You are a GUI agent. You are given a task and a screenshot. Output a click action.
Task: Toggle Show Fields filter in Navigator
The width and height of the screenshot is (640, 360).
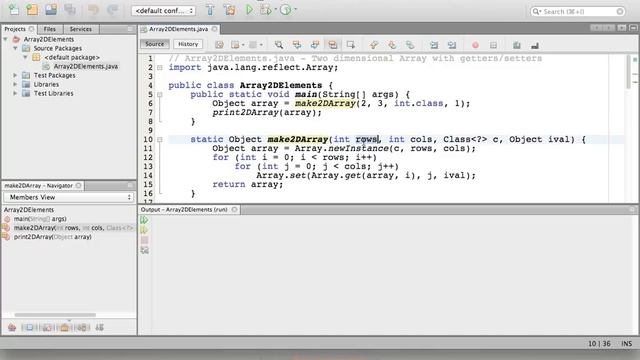29,327
